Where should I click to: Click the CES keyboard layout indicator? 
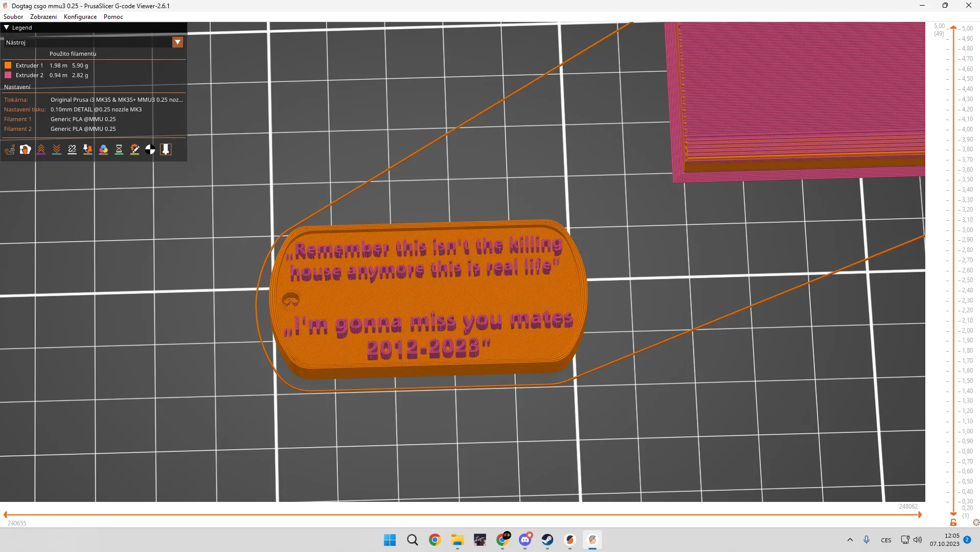pyautogui.click(x=886, y=540)
